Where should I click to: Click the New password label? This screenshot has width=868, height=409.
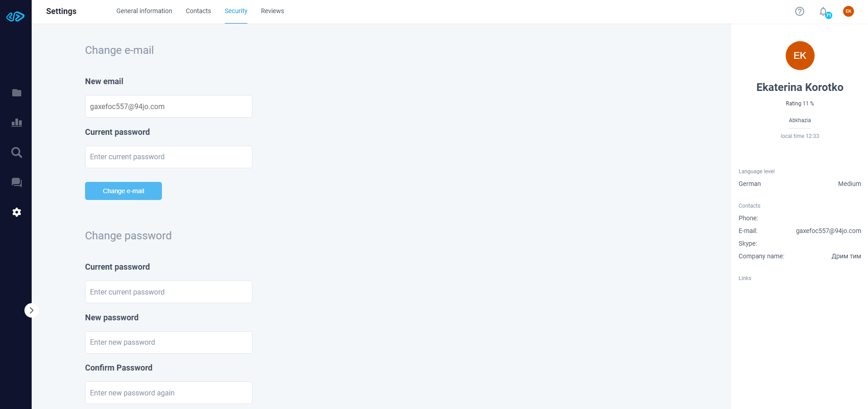point(112,318)
